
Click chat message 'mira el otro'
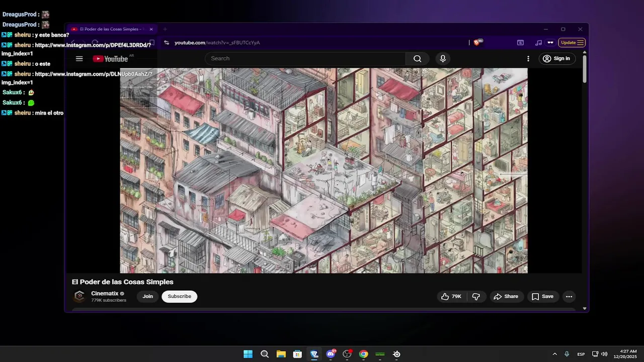(49, 113)
